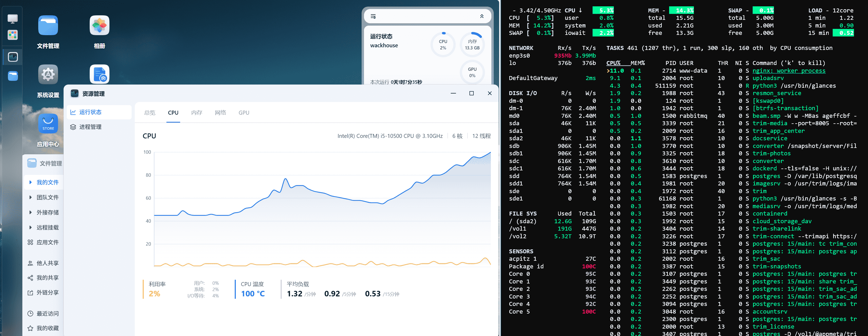Open 进程管理 in the sidebar
Image resolution: width=868 pixels, height=336 pixels.
point(90,127)
